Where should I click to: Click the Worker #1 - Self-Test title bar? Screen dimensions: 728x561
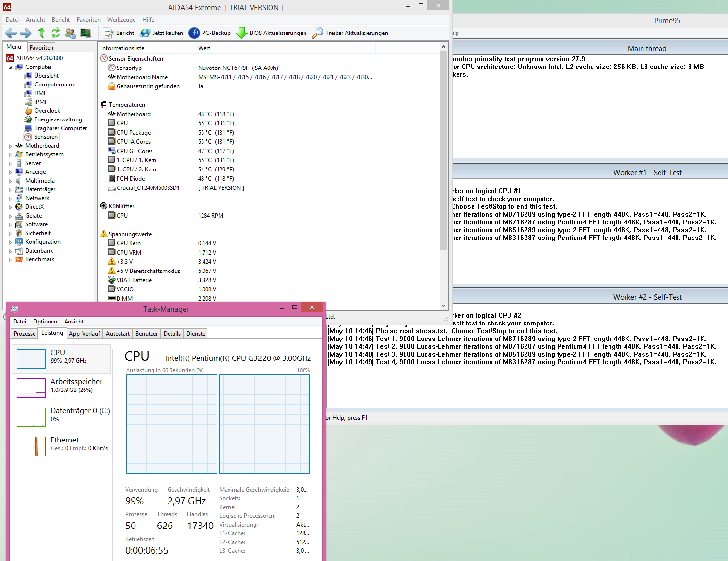tap(590, 172)
